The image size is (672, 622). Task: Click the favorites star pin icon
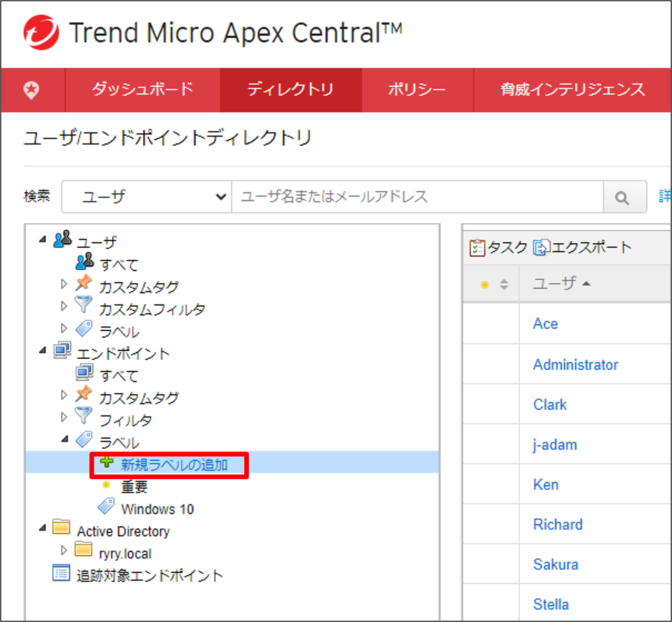tap(31, 90)
